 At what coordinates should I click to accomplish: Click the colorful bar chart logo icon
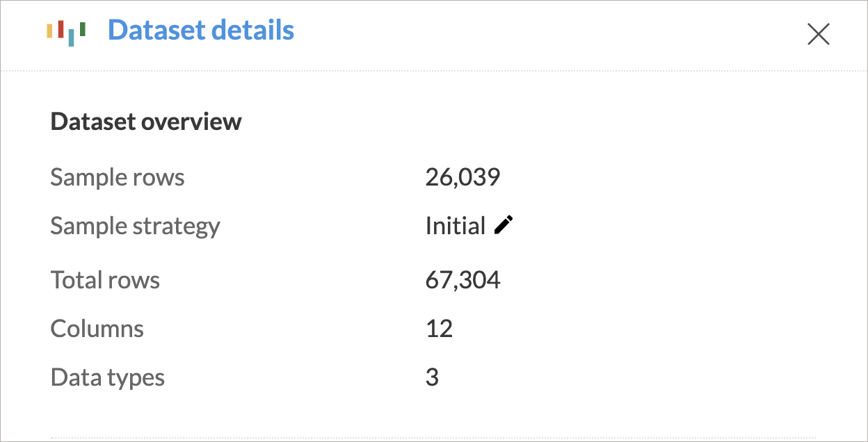coord(66,32)
